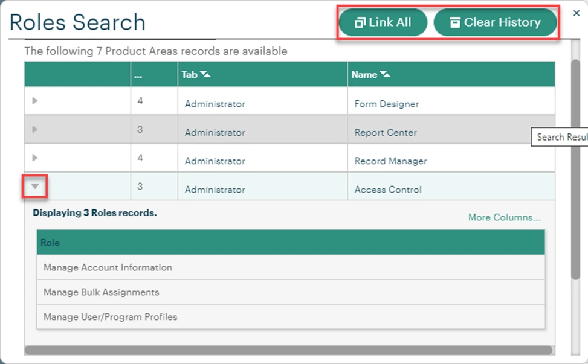Click the Clear History button
The height and width of the screenshot is (364, 588).
495,22
